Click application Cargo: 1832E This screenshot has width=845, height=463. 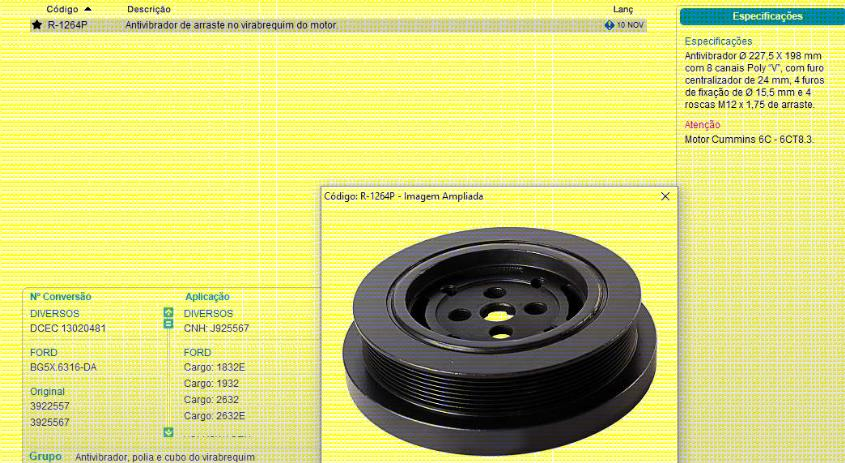coord(214,367)
